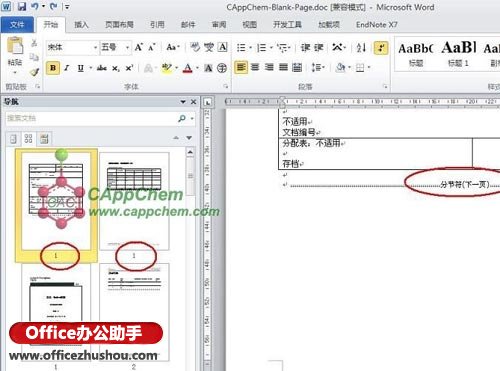Toggle Underline formatting

tap(80, 68)
